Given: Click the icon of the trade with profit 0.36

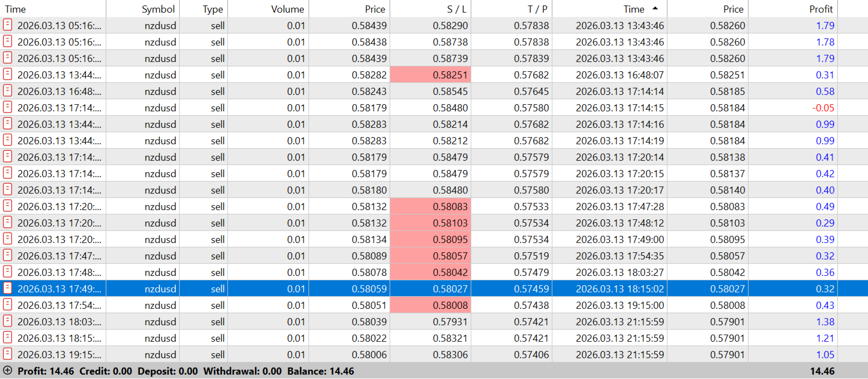Looking at the screenshot, I should [8, 271].
